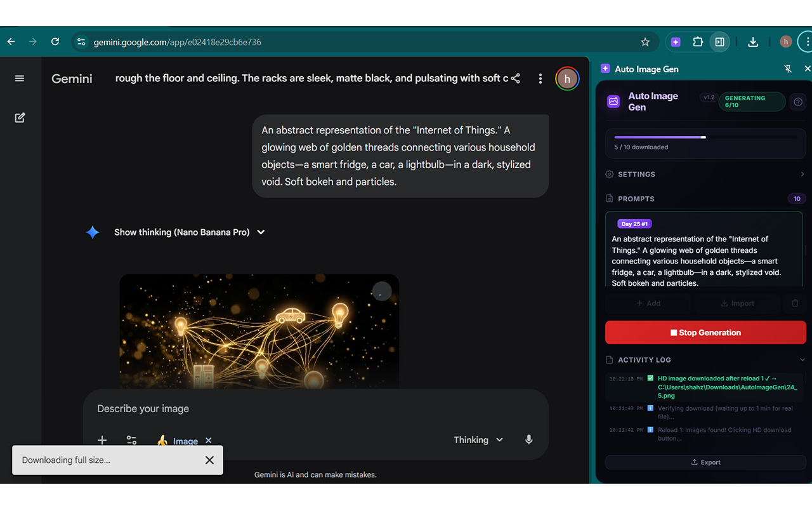Click the spinner button on generated image
This screenshot has width=812, height=508.
click(381, 291)
